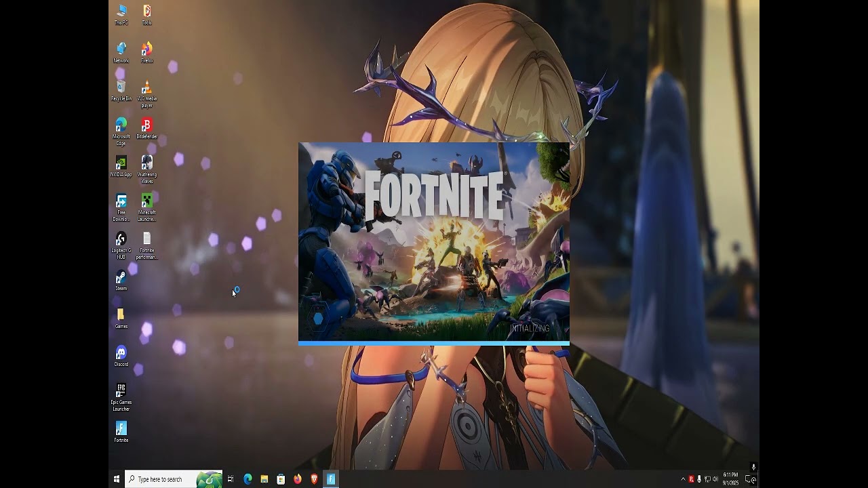Screen dimensions: 868x488
Task: Select the Minecraft Launcher desktop shortcut
Action: 146,208
